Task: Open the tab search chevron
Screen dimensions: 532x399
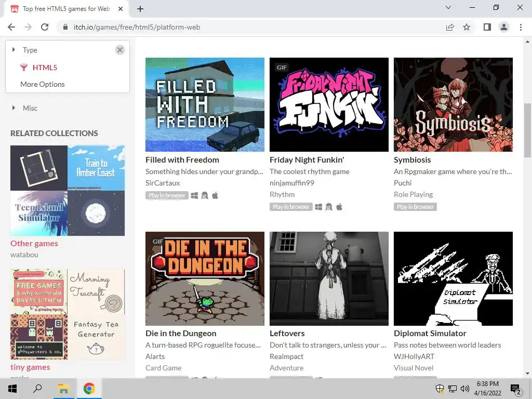Action: coord(448,7)
